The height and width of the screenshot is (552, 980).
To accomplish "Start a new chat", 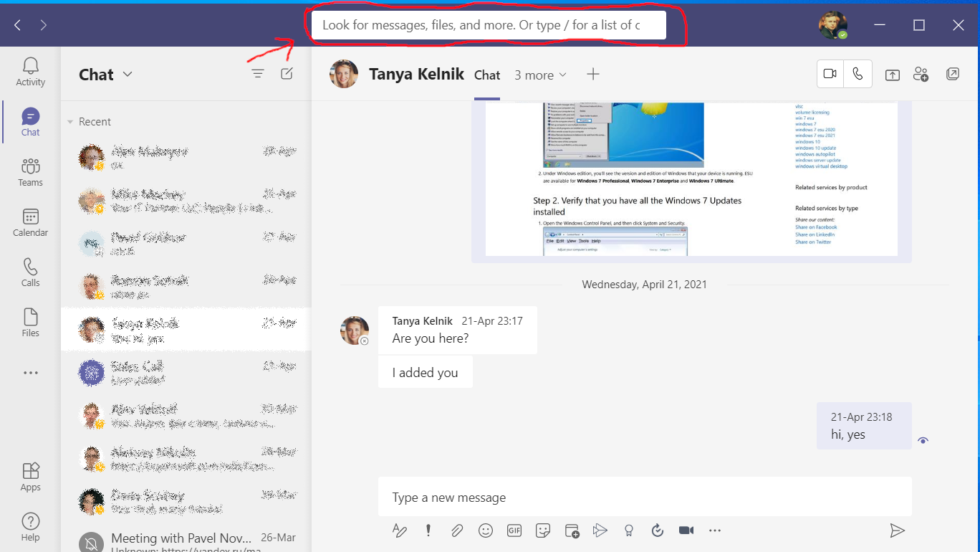I will (x=287, y=73).
